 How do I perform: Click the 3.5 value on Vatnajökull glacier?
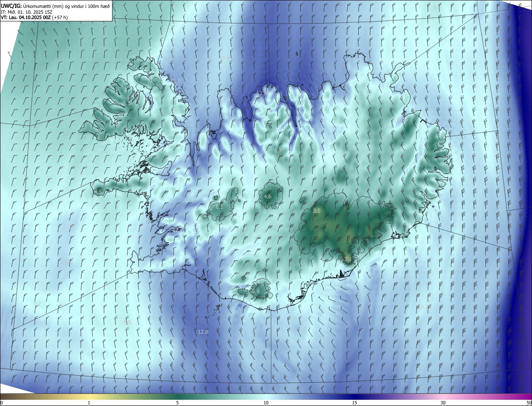317,211
